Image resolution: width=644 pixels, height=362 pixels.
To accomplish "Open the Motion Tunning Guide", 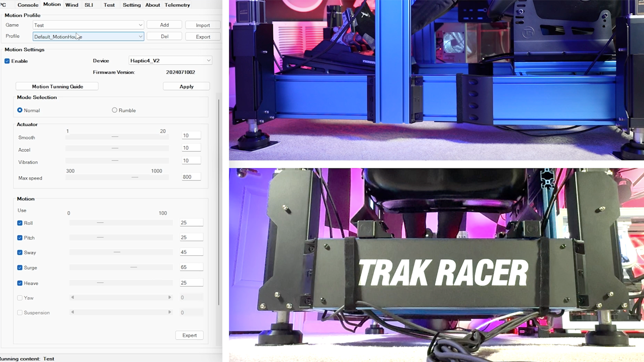I will point(57,86).
